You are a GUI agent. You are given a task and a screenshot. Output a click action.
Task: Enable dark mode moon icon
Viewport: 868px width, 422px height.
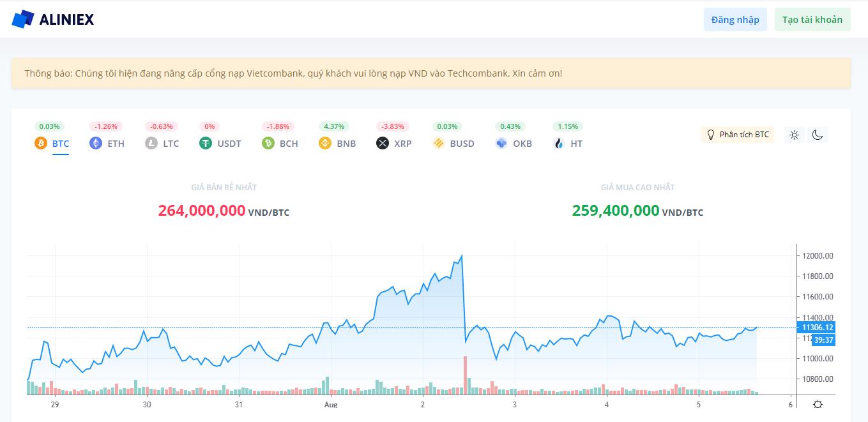pos(818,135)
